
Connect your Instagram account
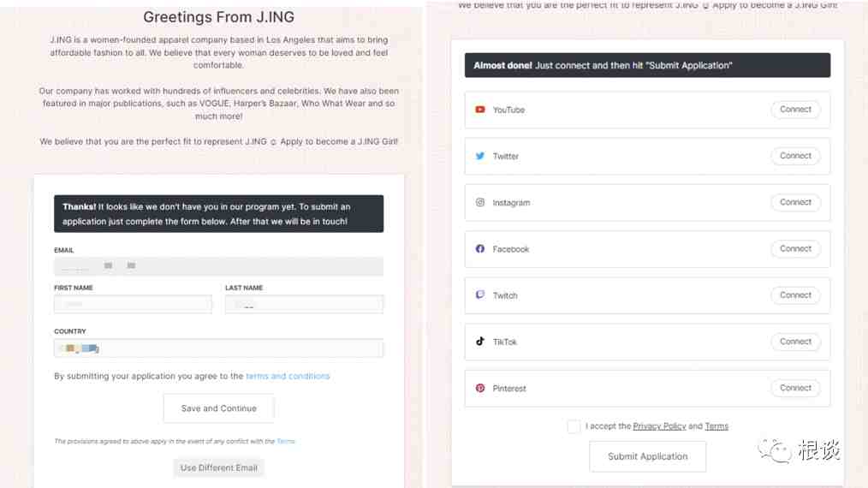click(795, 203)
